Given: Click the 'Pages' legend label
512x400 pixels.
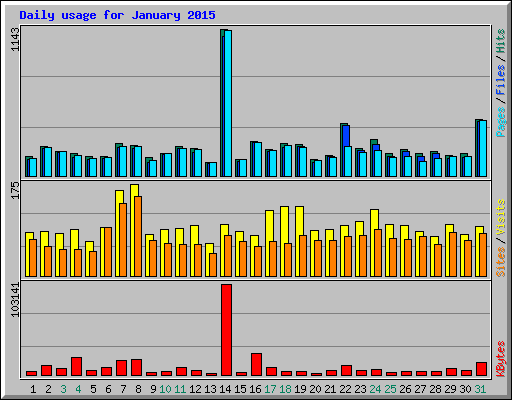Looking at the screenshot, I should [501, 122].
